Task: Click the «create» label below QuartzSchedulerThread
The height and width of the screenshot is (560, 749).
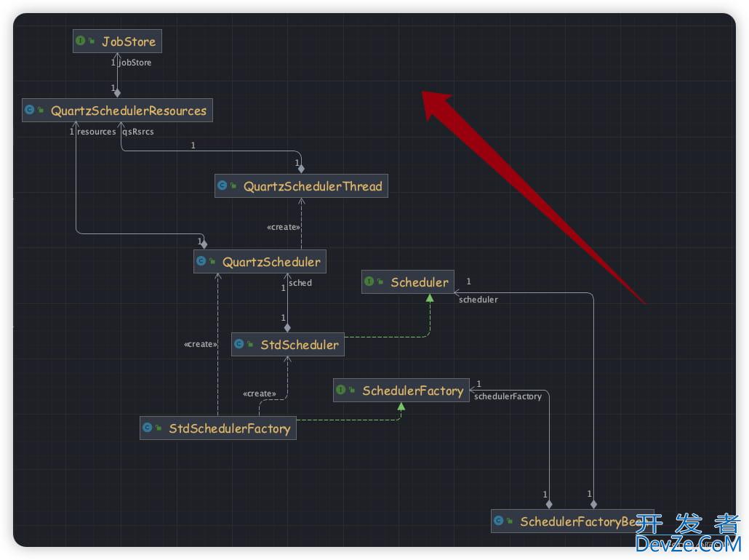Action: click(284, 227)
